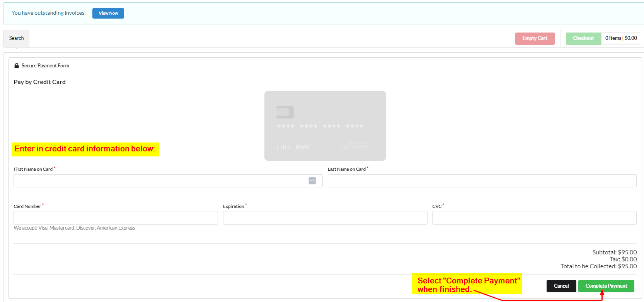Click the Empty Cart button
644x302 pixels.
tap(535, 38)
